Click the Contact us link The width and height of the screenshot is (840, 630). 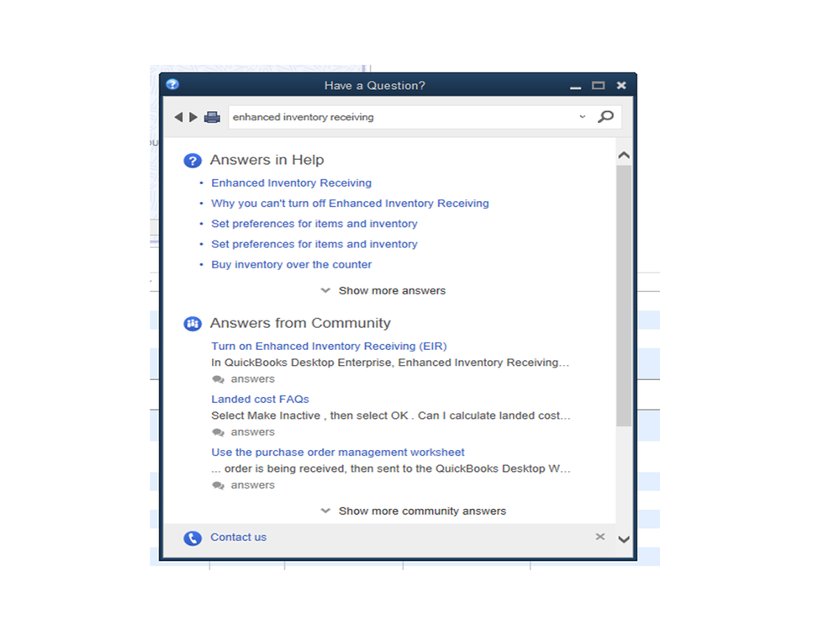[x=239, y=537]
